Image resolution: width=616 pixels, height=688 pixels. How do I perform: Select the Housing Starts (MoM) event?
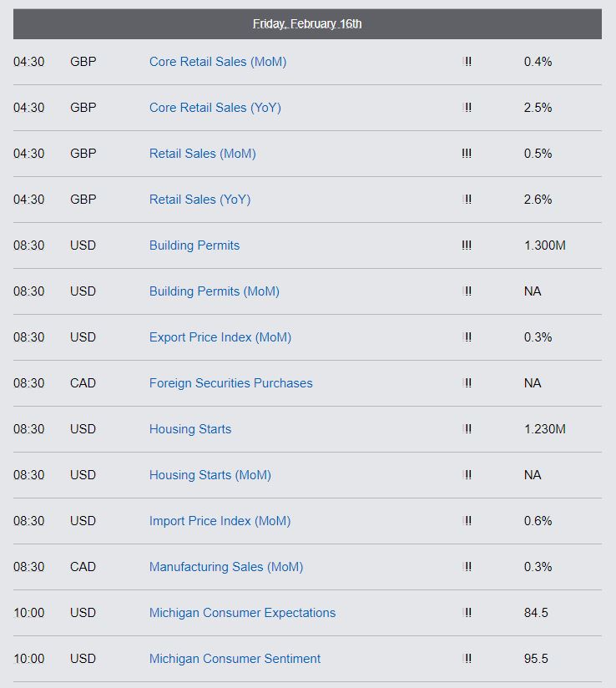coord(210,475)
